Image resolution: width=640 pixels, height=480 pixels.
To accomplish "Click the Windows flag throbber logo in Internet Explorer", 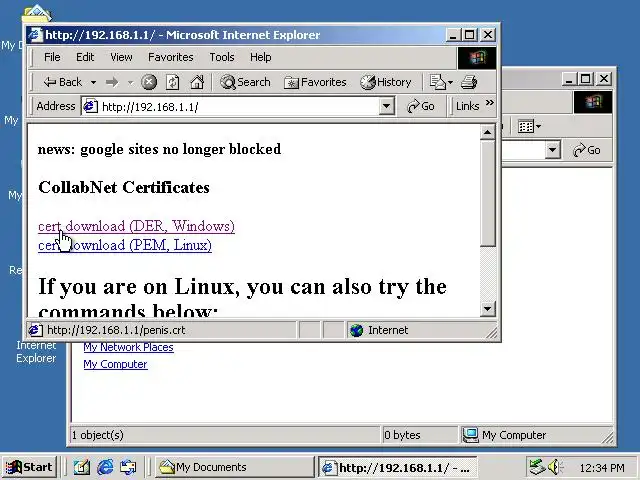I will click(x=477, y=58).
